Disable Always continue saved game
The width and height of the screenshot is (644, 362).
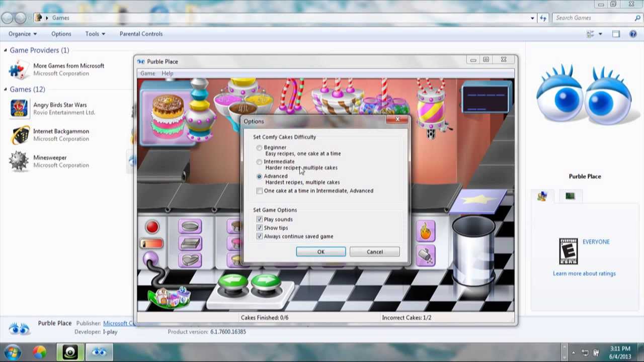point(259,236)
